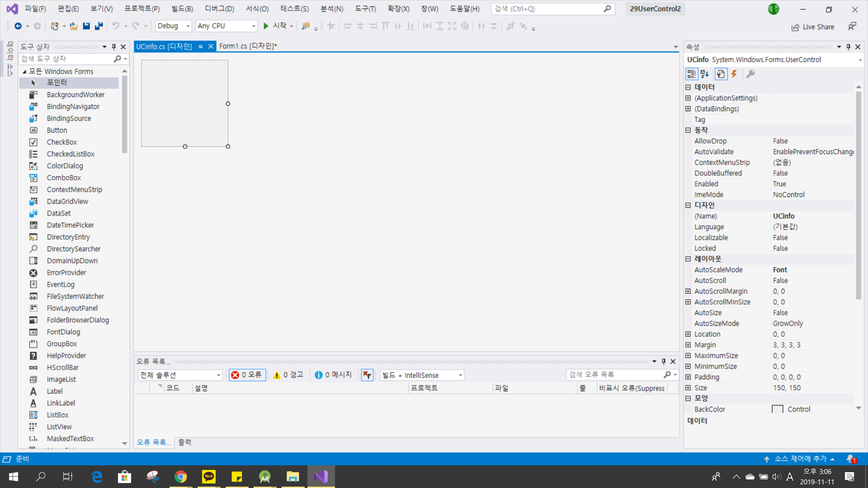Select the Button control in toolbox
Image resolution: width=868 pixels, height=488 pixels.
tap(57, 130)
